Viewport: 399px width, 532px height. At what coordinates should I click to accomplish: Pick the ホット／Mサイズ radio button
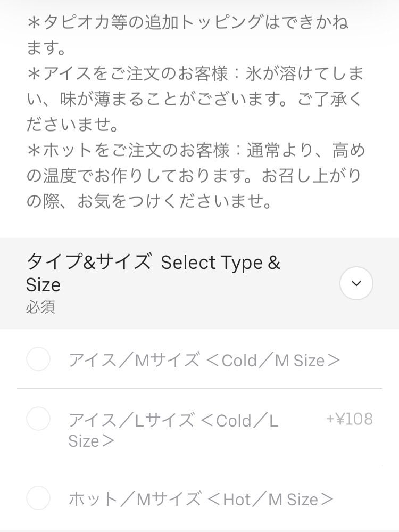point(38,499)
